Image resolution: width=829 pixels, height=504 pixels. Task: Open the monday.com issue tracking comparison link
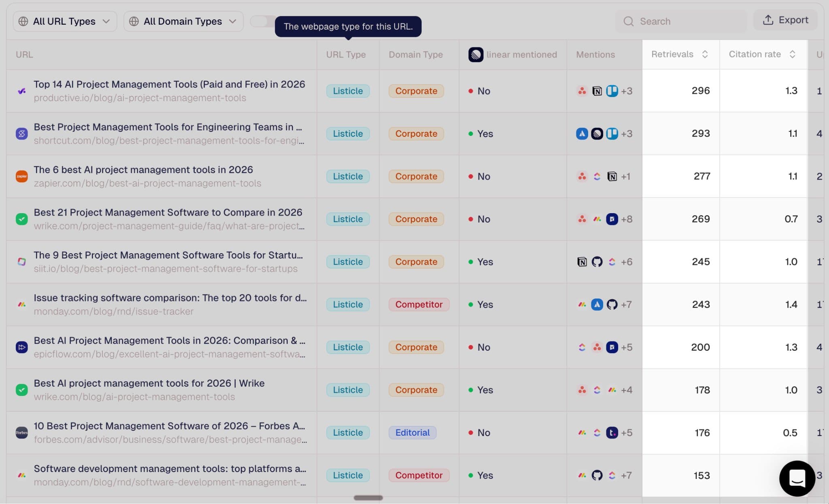pyautogui.click(x=170, y=298)
